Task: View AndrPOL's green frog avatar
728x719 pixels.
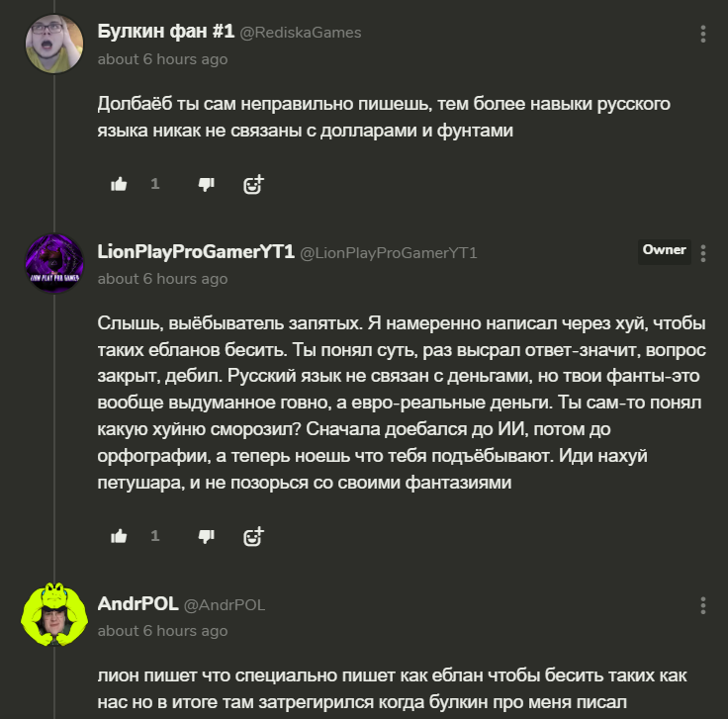Action: [52, 614]
